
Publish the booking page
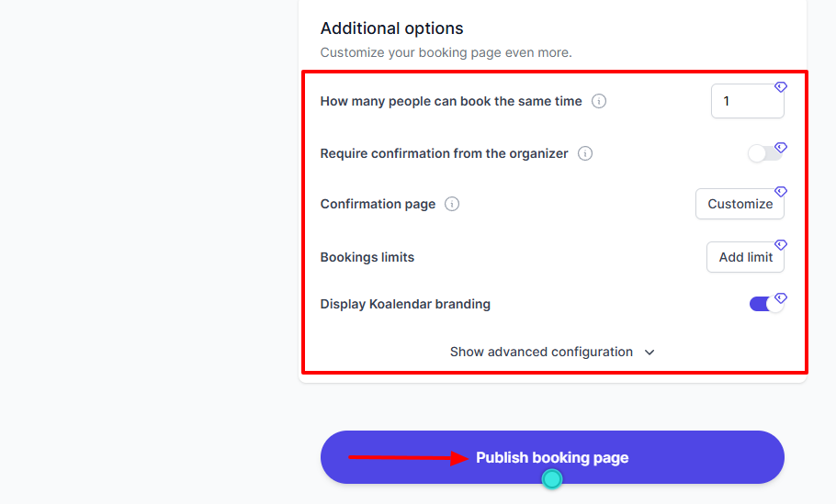(552, 457)
